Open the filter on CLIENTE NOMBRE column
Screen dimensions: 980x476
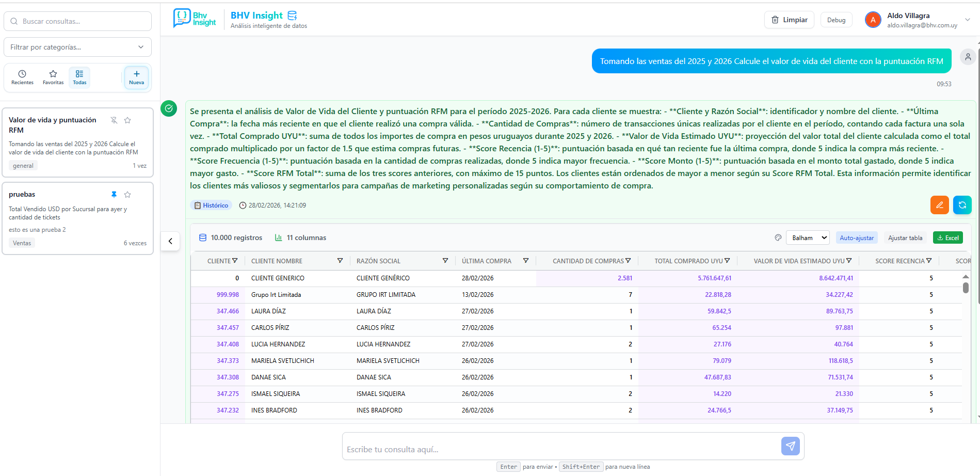(340, 261)
